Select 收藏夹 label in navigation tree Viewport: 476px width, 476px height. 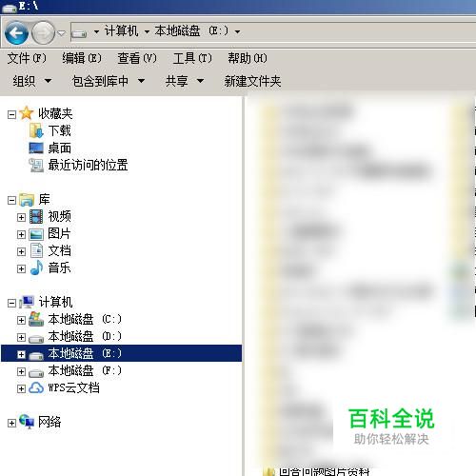point(55,113)
